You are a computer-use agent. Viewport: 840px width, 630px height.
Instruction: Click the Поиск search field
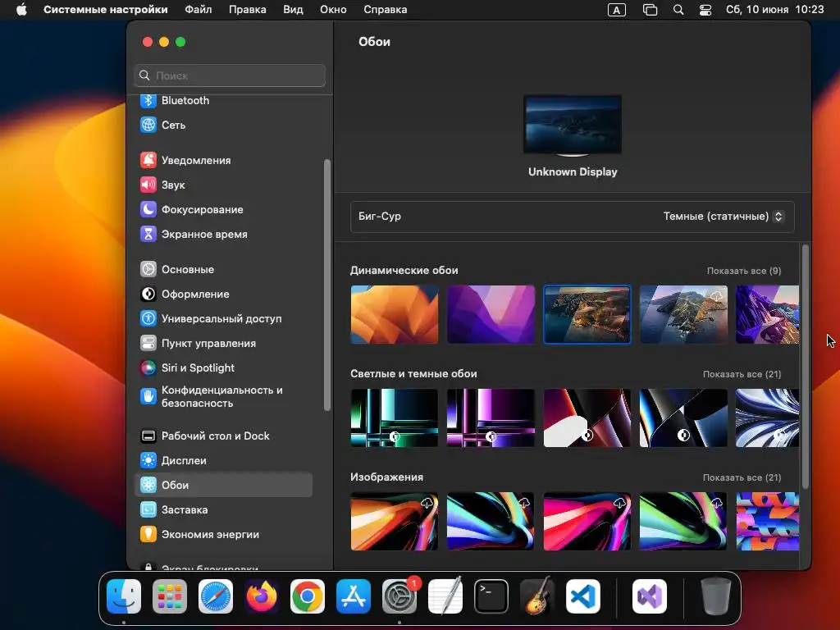tap(230, 75)
